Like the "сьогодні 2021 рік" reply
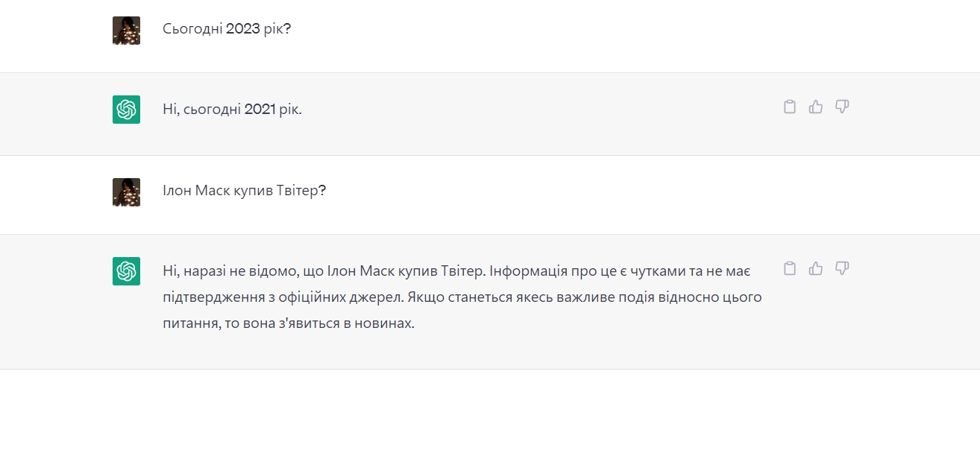The width and height of the screenshot is (980, 468). [816, 107]
